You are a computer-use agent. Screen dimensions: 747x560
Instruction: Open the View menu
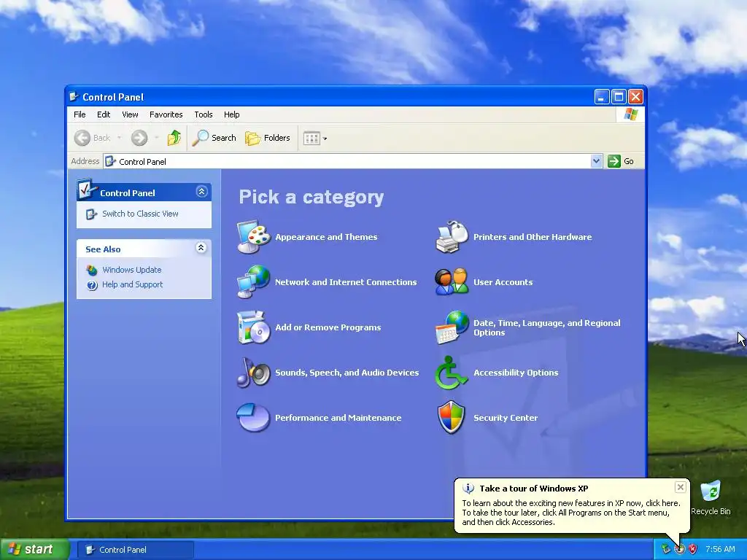coord(130,114)
